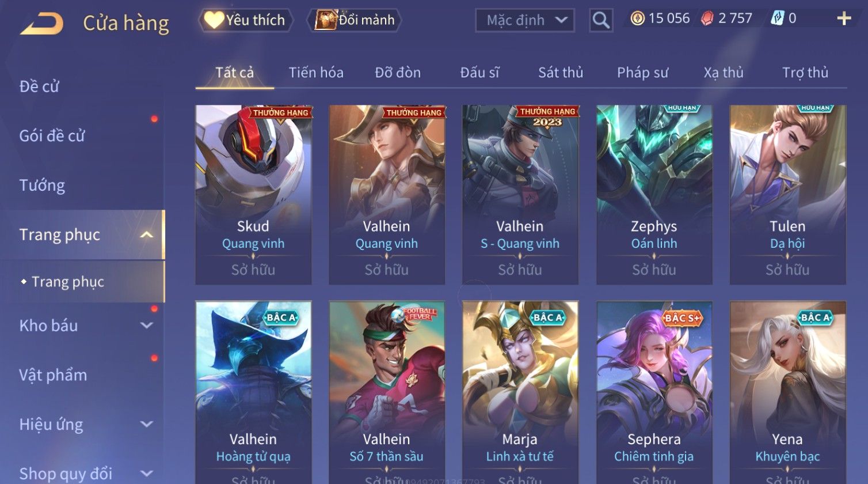Expand the Kho báu sidebar section

pyautogui.click(x=147, y=326)
